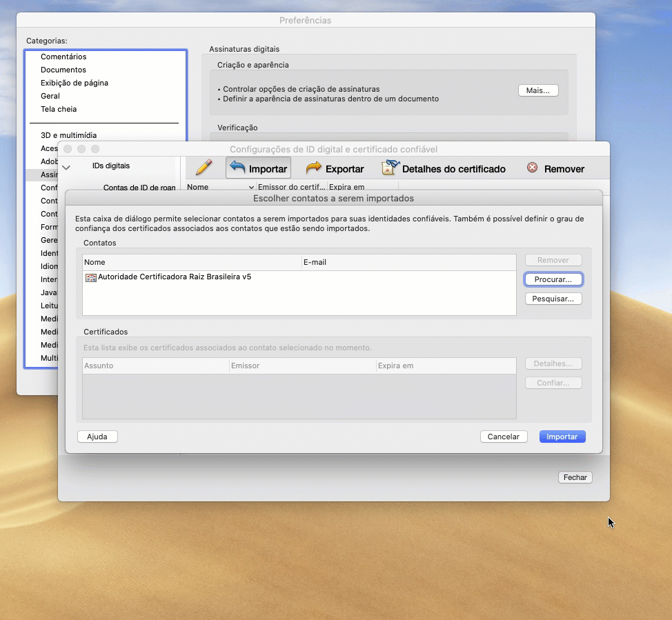This screenshot has width=672, height=620.
Task: Select Comentários category in Preferências
Action: click(63, 57)
